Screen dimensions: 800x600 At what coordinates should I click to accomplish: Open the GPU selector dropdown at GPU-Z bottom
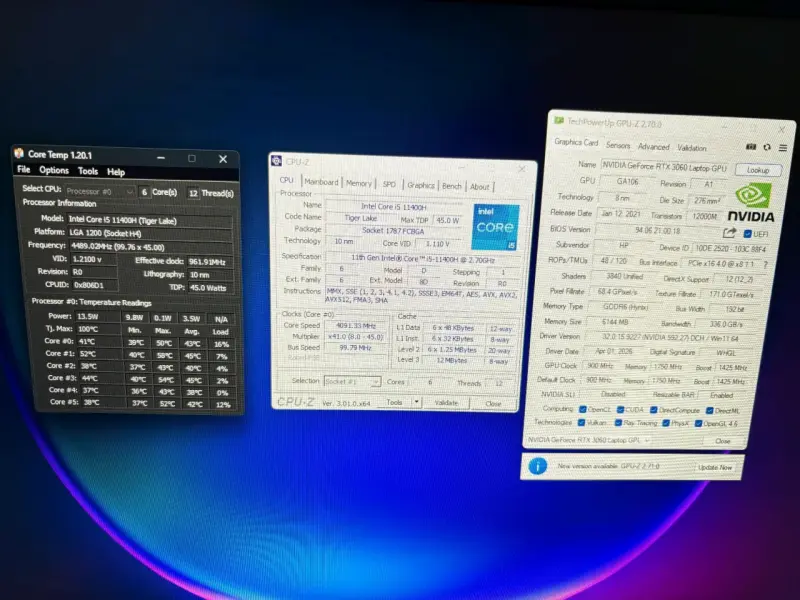(x=589, y=439)
